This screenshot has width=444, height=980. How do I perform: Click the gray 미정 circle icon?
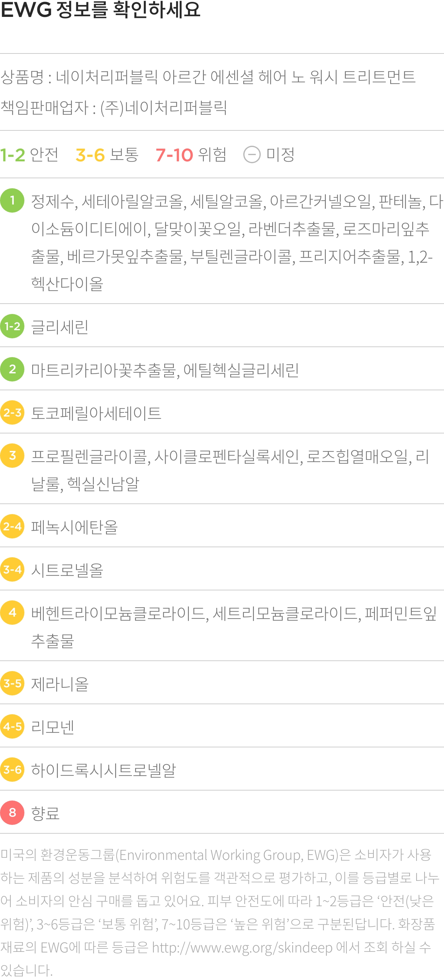[252, 154]
